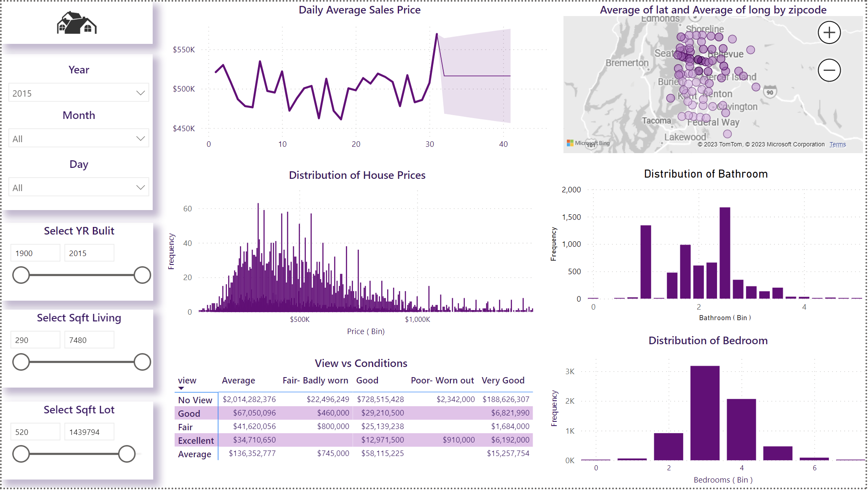Open the map Terms link

[x=837, y=144]
